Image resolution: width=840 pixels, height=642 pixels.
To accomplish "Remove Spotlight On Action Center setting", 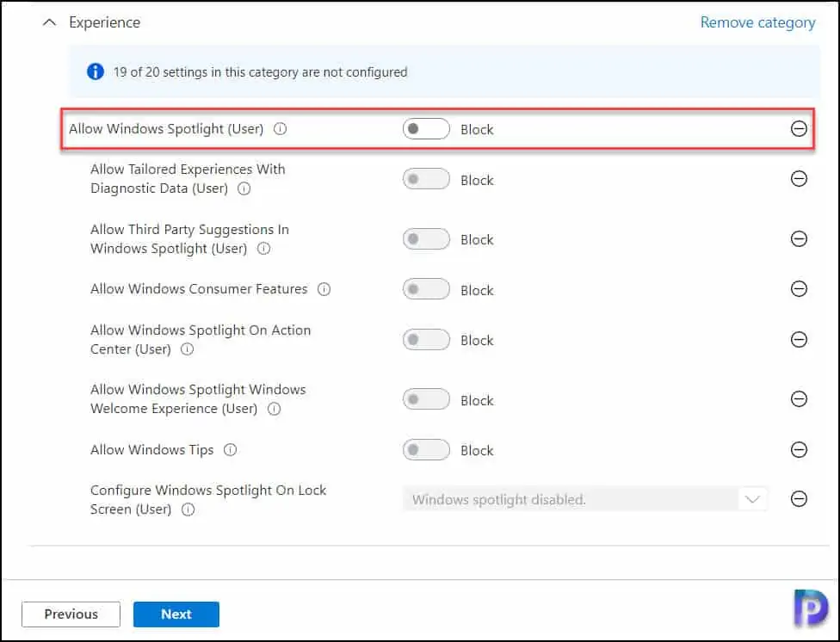I will (799, 339).
